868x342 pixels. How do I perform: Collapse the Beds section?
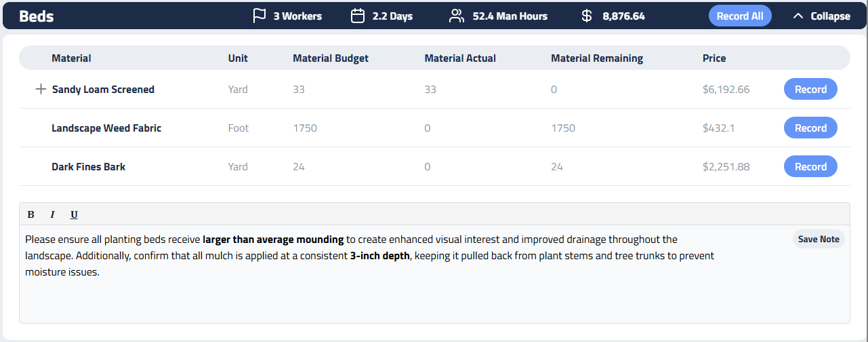(x=821, y=16)
